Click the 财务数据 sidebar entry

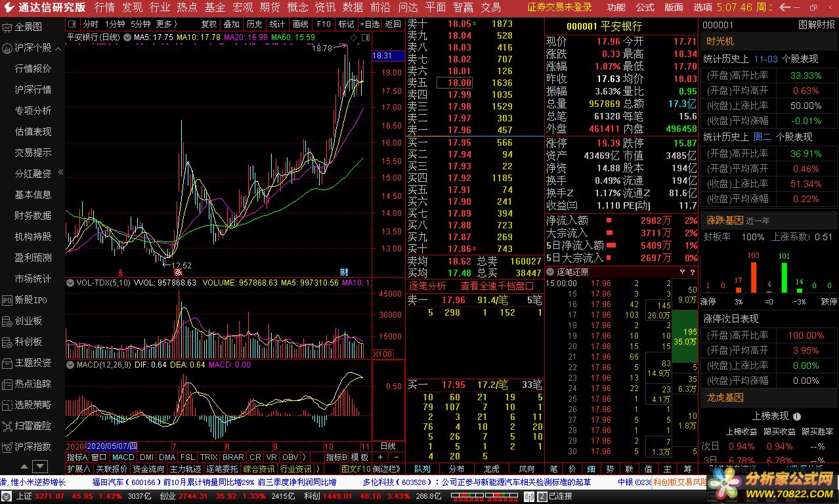coord(33,216)
